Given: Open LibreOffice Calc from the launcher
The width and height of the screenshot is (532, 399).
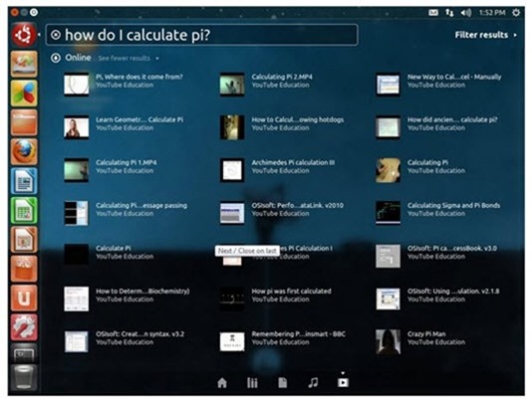Looking at the screenshot, I should pos(24,210).
